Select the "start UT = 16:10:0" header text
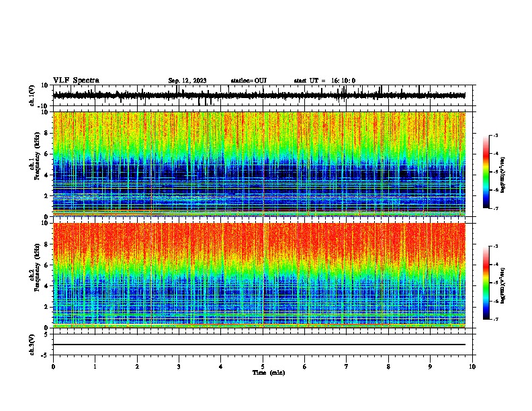532x411 pixels. coord(324,81)
